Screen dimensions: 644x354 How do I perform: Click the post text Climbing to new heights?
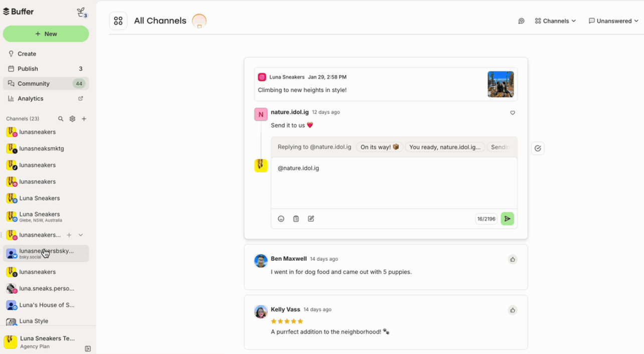coord(302,90)
